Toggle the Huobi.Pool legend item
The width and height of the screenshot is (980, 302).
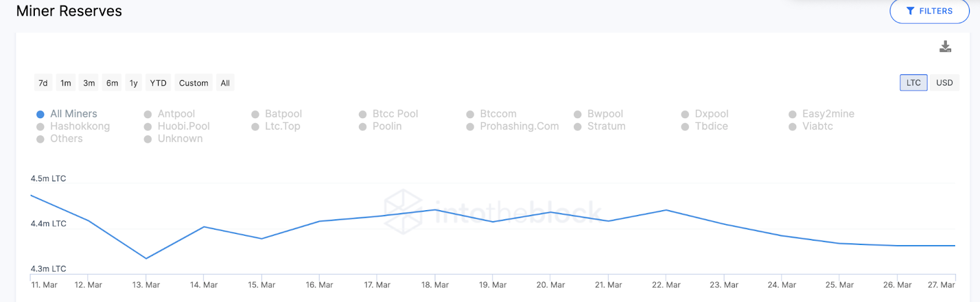183,126
